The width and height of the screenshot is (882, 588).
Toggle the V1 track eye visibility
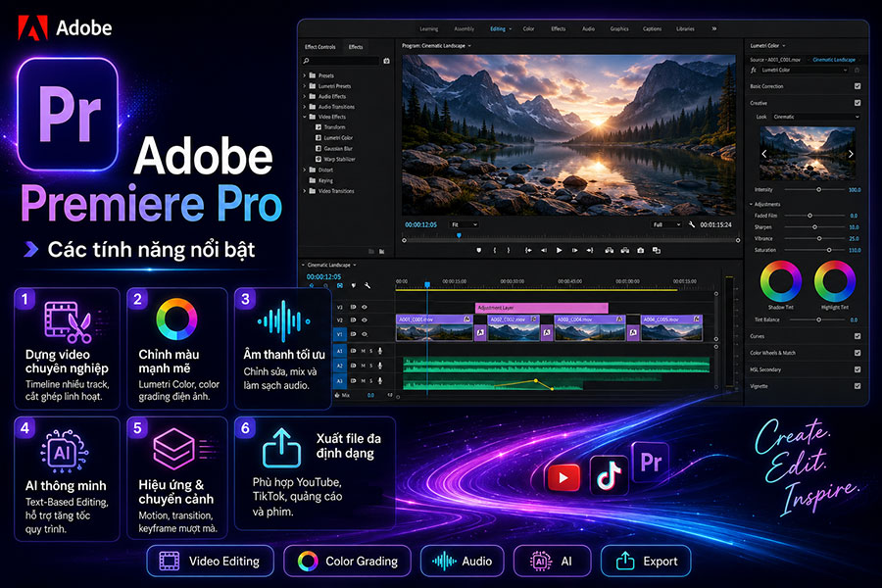[x=365, y=334]
